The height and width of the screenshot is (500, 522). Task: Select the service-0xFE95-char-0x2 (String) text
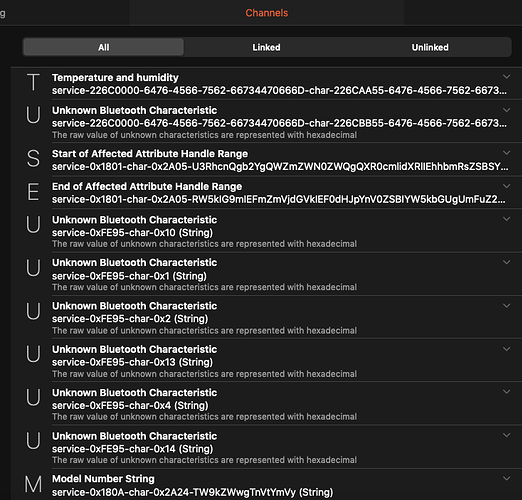[130, 319]
